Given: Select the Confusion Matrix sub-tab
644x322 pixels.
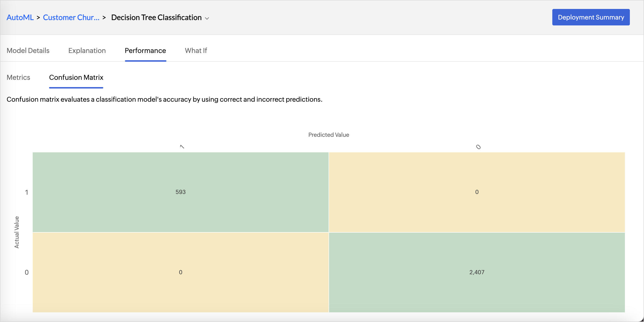Looking at the screenshot, I should click(x=76, y=77).
